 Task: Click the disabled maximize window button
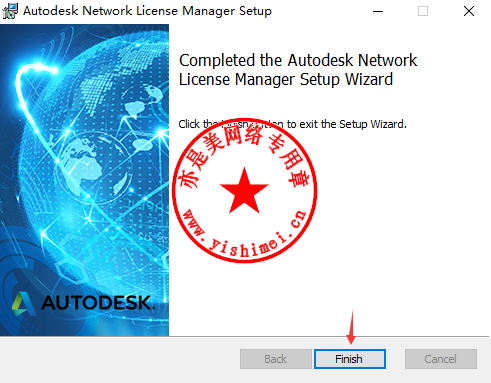click(x=423, y=11)
